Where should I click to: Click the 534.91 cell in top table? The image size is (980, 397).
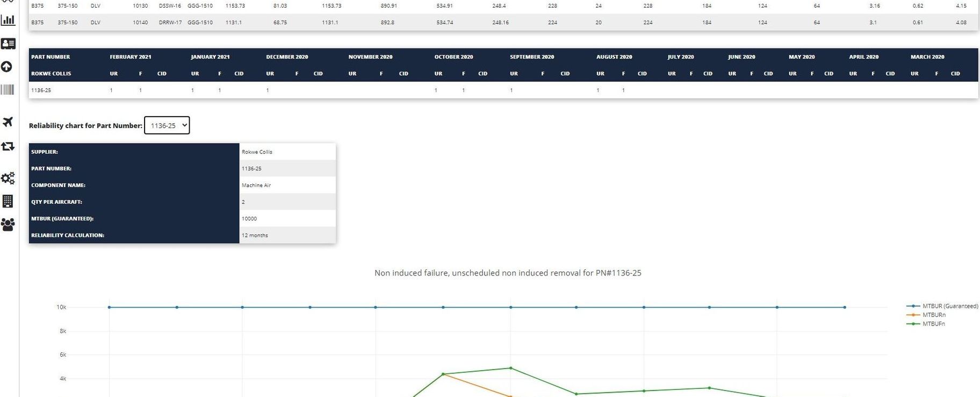coord(444,6)
